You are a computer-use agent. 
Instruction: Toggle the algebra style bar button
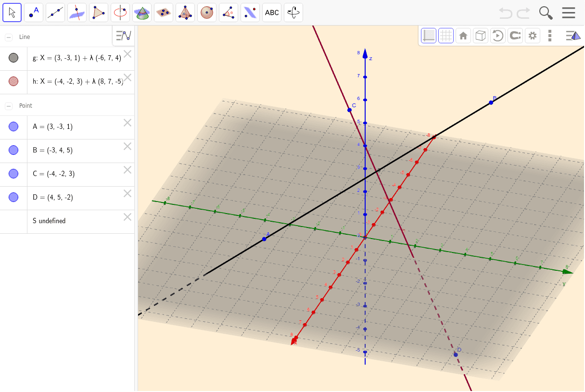(x=124, y=36)
